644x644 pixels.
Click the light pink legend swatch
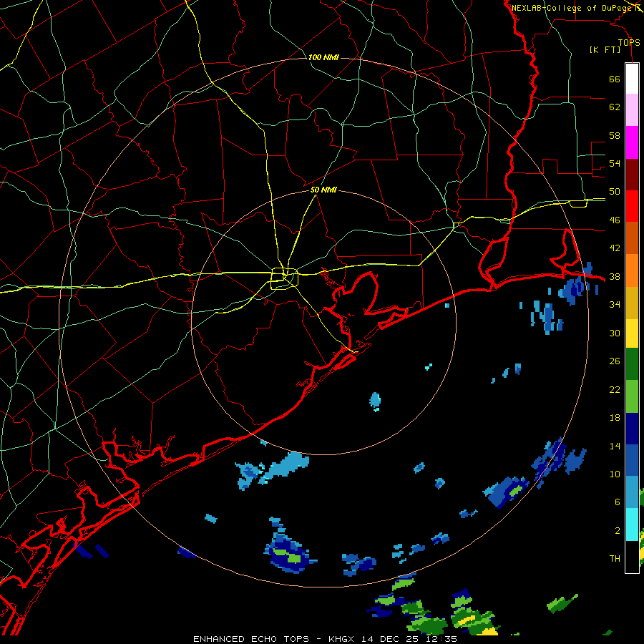(x=632, y=110)
